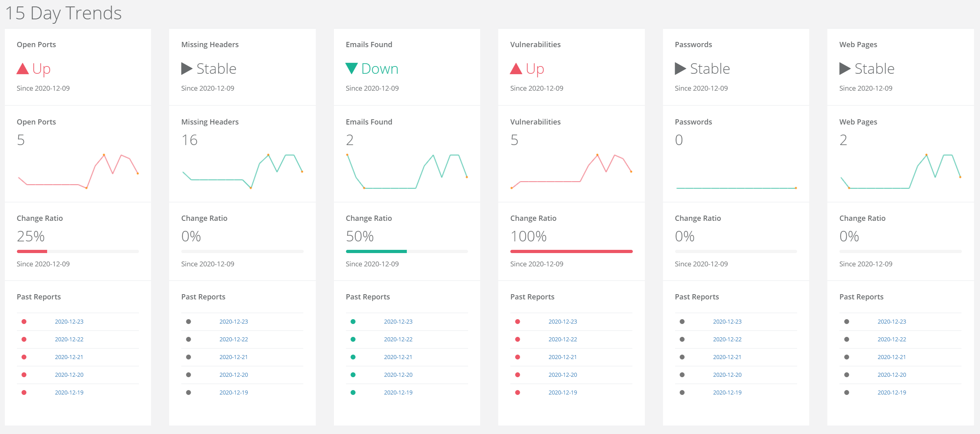Click the Open Ports 25% change ratio bar
The width and height of the screenshot is (980, 434).
tap(78, 251)
